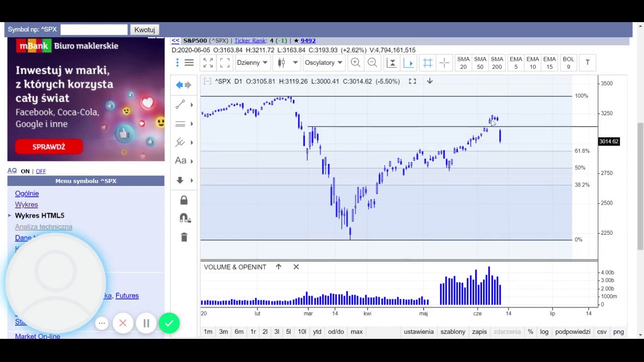Delete drawings with the trash icon
Viewport: 644px width, 362px height.
coord(184,237)
